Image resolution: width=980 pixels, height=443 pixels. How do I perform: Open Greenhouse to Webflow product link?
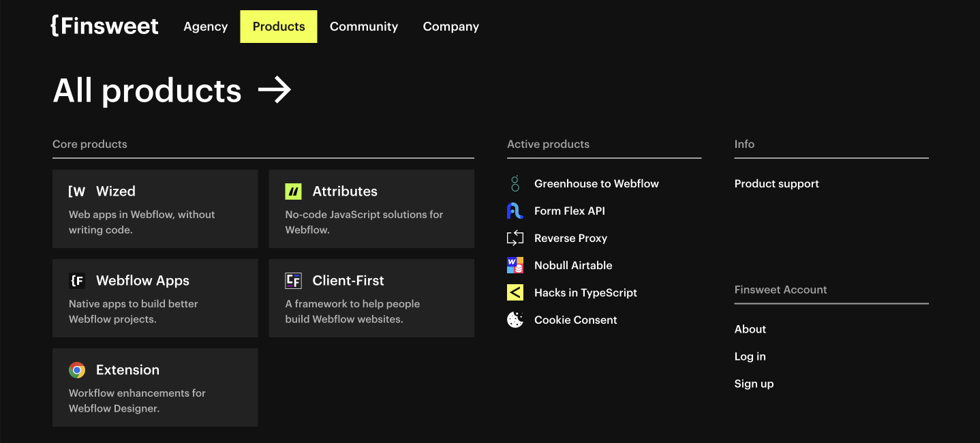(596, 183)
